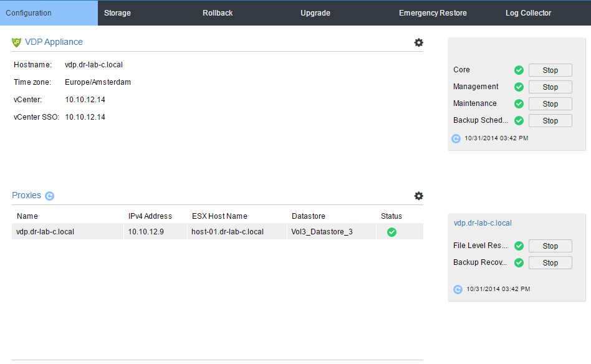Screen dimensions: 591x364
Task: Stop the Management service
Action: coord(550,87)
